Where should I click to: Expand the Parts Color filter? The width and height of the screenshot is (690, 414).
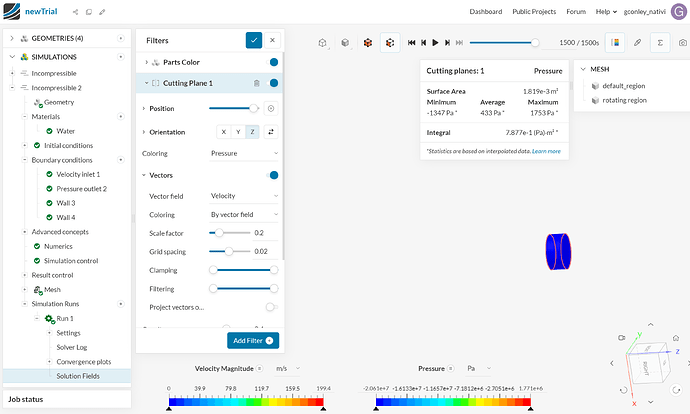point(147,62)
